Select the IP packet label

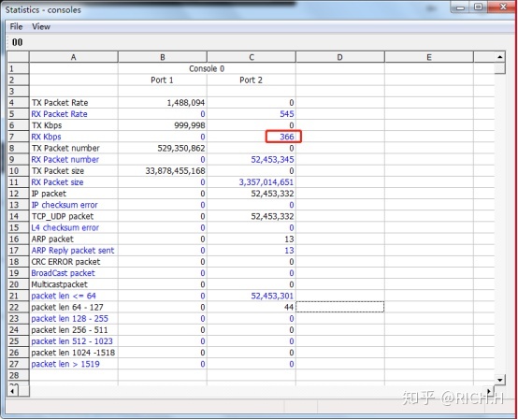pos(49,194)
